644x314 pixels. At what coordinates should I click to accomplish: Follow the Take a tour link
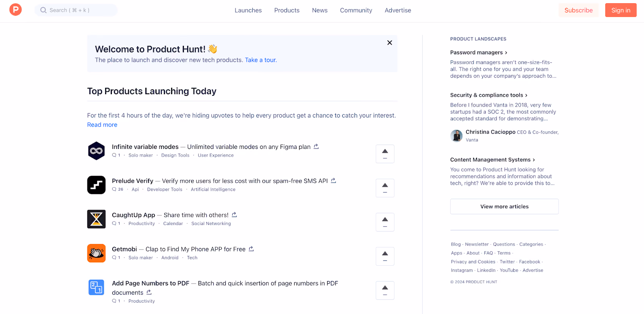click(260, 60)
